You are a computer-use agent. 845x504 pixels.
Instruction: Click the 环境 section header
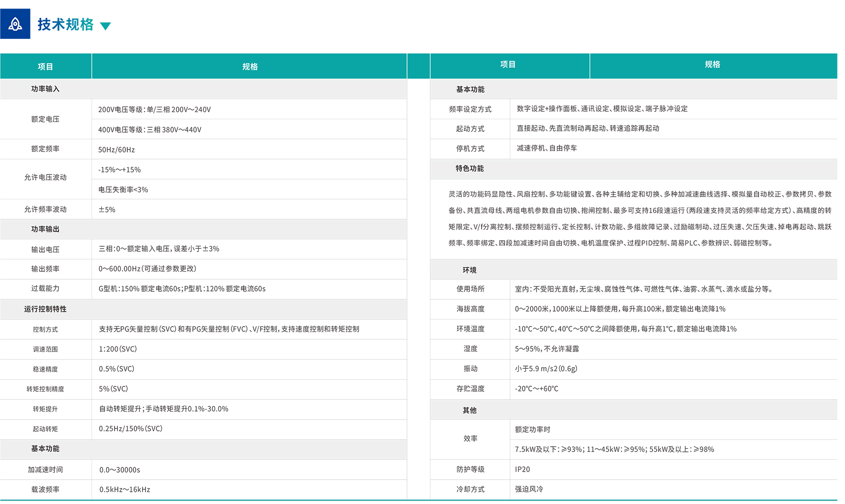click(469, 270)
